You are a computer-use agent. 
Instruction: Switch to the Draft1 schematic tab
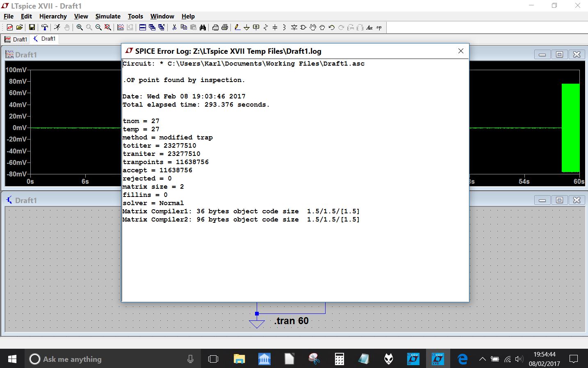tap(44, 39)
